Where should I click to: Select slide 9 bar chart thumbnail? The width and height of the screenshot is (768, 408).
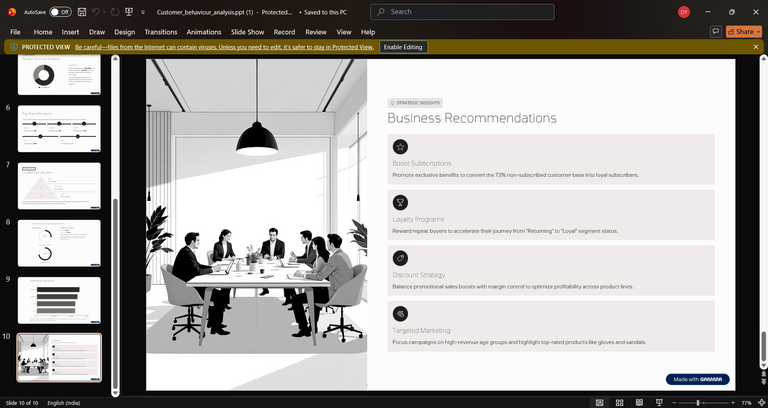59,300
